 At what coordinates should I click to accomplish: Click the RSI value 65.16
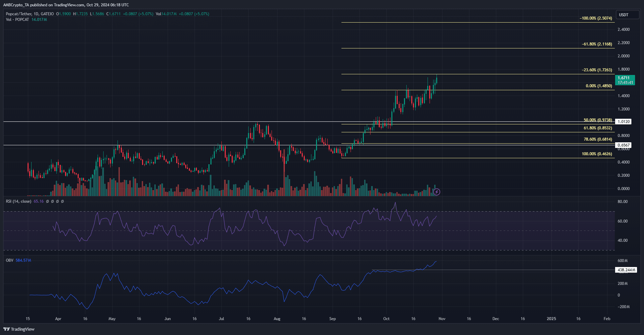click(x=39, y=201)
